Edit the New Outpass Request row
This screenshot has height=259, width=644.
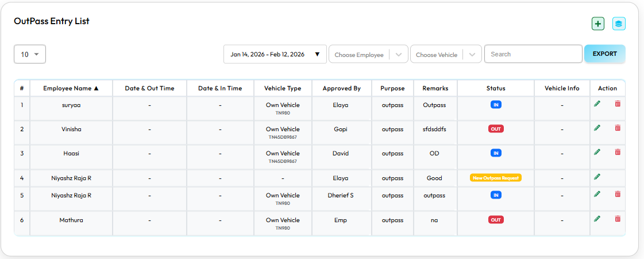(x=597, y=177)
